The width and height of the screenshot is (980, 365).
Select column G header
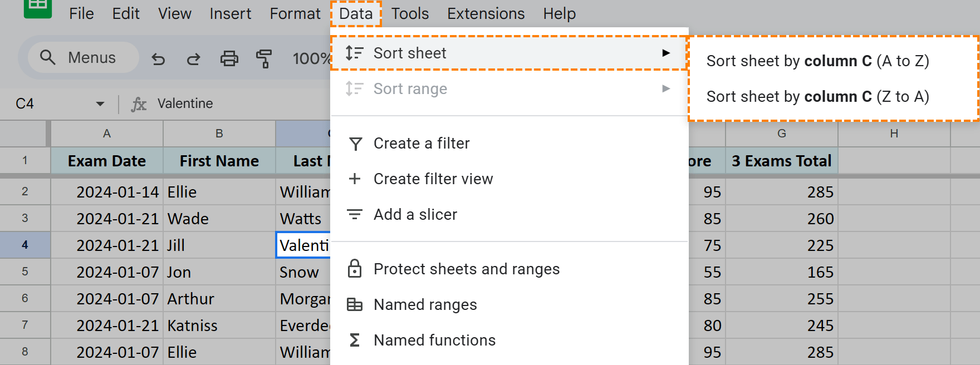coord(782,134)
